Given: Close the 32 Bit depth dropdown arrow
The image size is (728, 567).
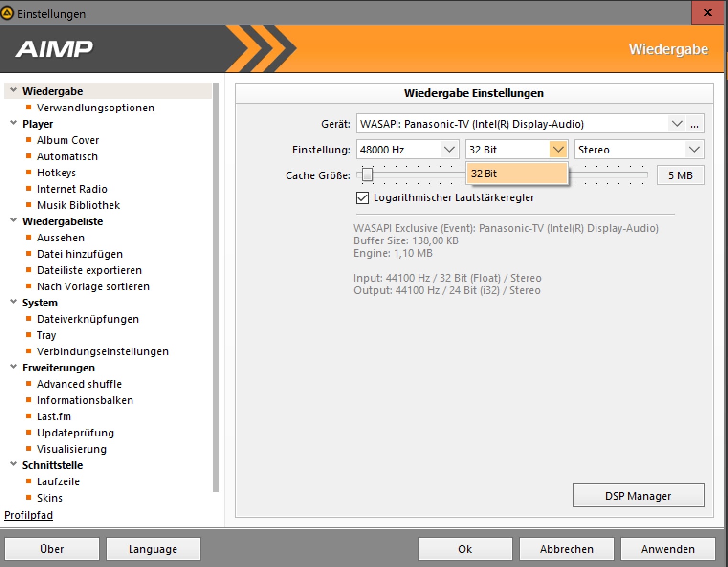Looking at the screenshot, I should point(558,150).
